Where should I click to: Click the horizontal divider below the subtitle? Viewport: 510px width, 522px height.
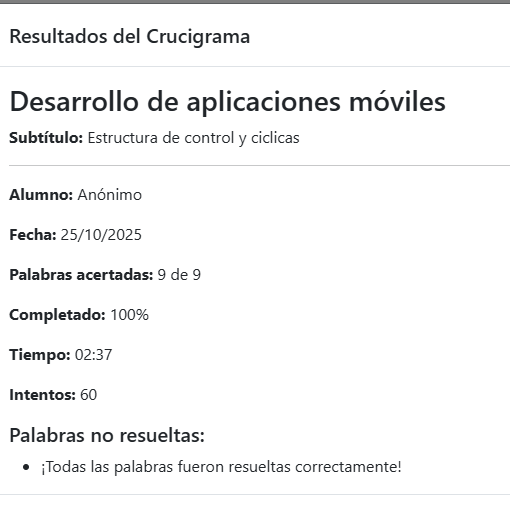pos(259,165)
